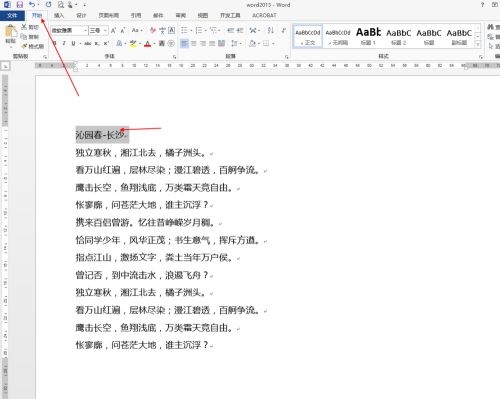Toggle Superscript formatting
Image resolution: width=500 pixels, height=399 pixels.
[x=106, y=43]
